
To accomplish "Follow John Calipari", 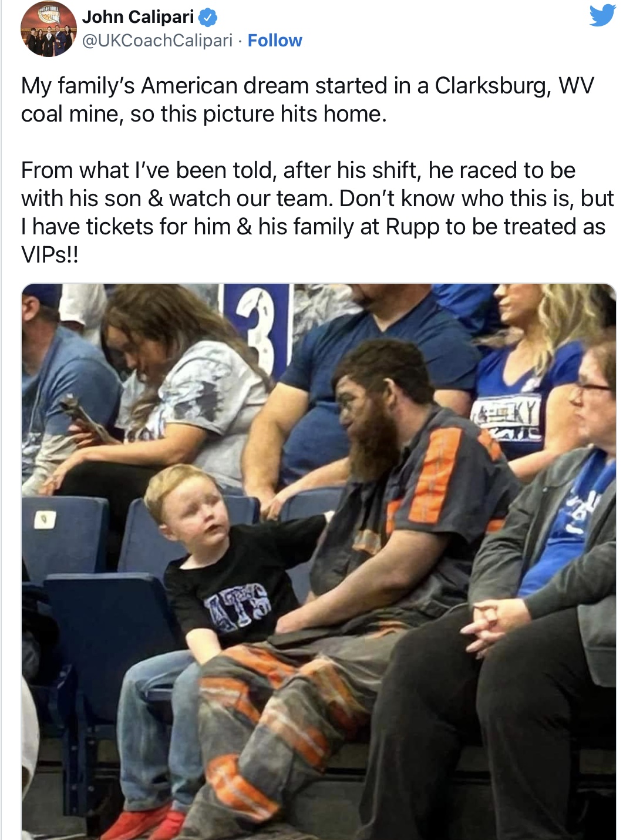I will tap(275, 41).
